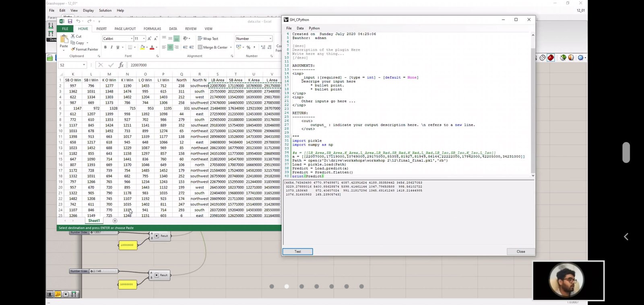Click the Test button
This screenshot has height=305, width=644.
click(x=297, y=251)
